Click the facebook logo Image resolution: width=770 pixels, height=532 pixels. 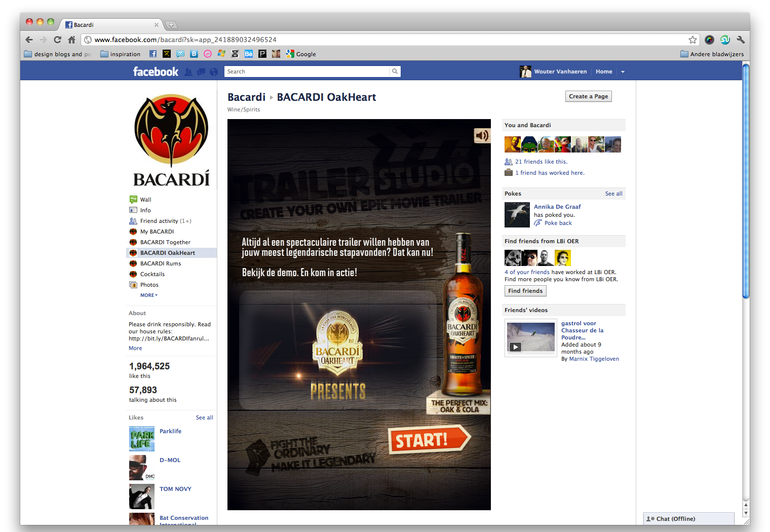click(x=156, y=72)
